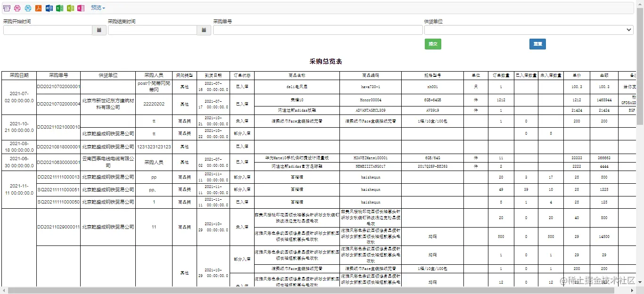Screen dimensions: 644x294
Task: Export the table to Word format
Action: point(49,8)
